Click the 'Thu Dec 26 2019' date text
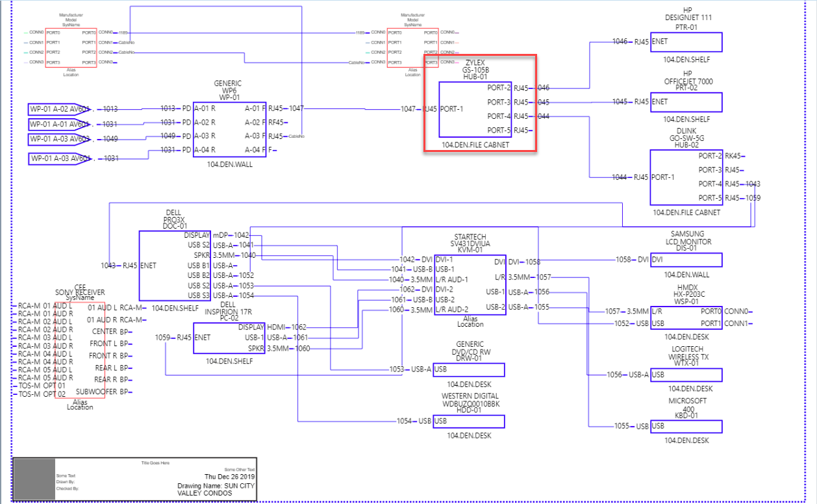 pos(230,477)
